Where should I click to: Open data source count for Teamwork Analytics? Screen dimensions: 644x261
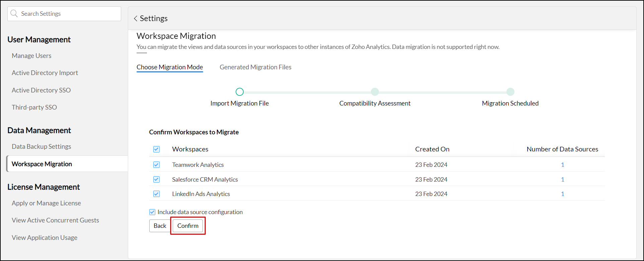(562, 165)
